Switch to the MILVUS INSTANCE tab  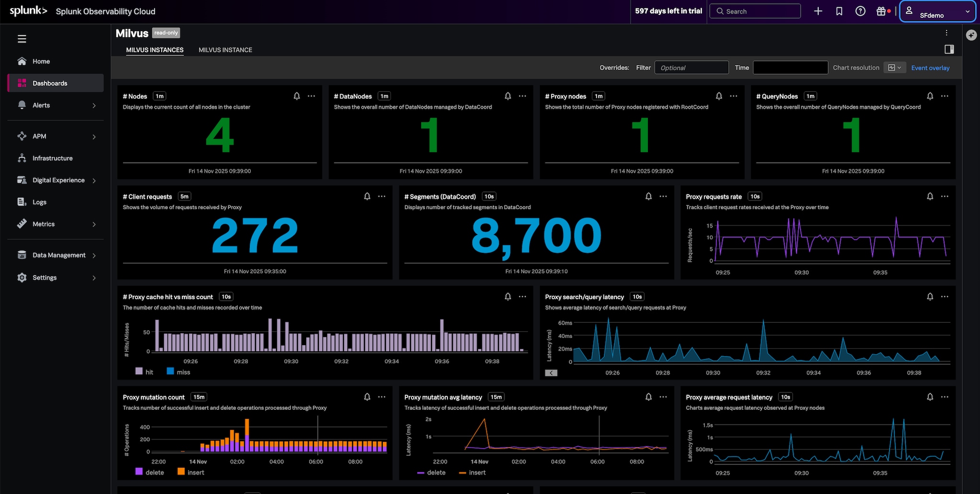pyautogui.click(x=225, y=50)
